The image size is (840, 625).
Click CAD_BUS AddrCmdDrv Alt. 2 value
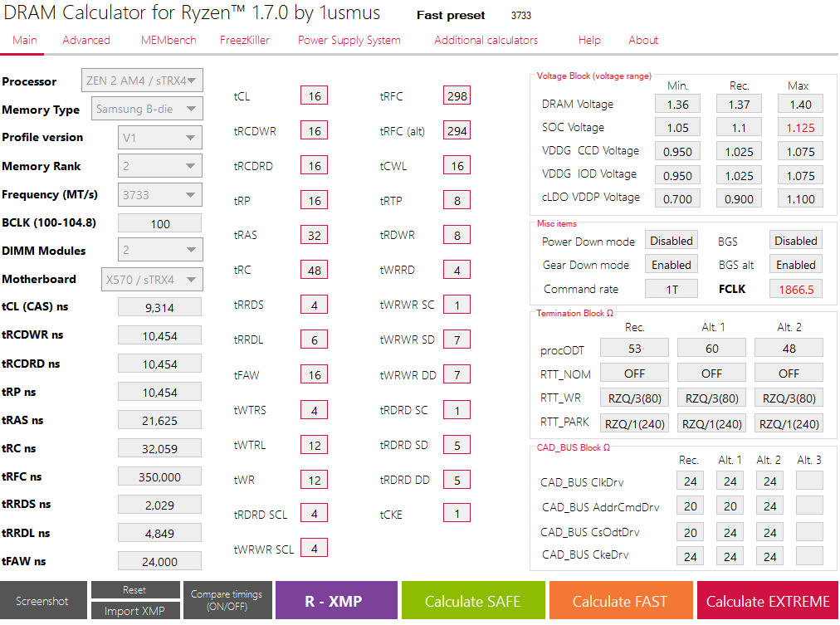769,505
